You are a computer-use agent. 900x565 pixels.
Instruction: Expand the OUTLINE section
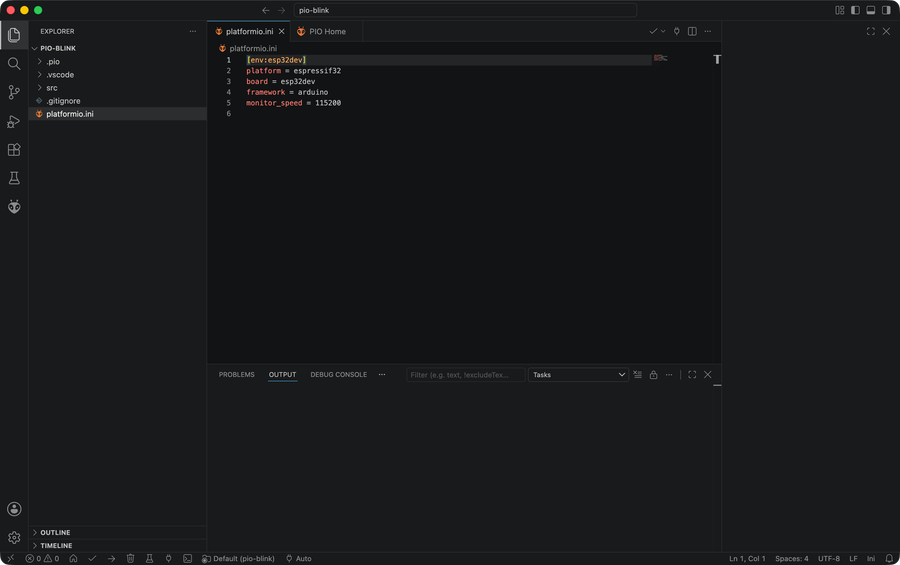[x=118, y=532]
